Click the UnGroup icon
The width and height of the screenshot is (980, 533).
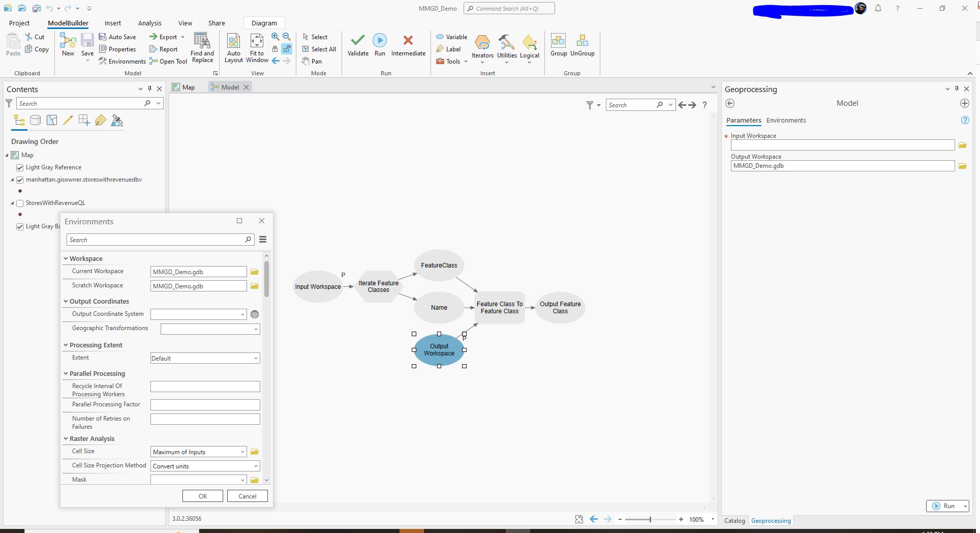pos(583,40)
